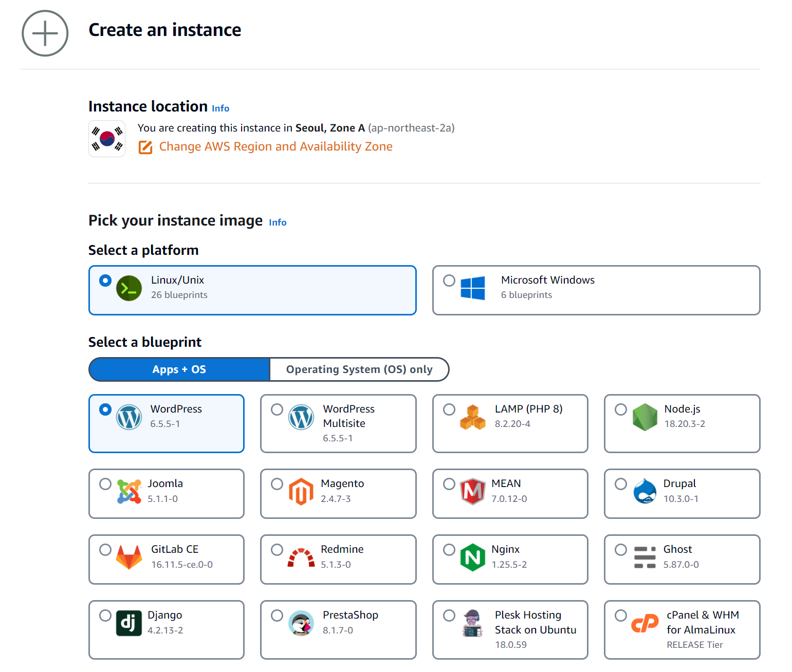Click the Drupal droplet icon
The height and width of the screenshot is (672, 792).
(x=645, y=491)
